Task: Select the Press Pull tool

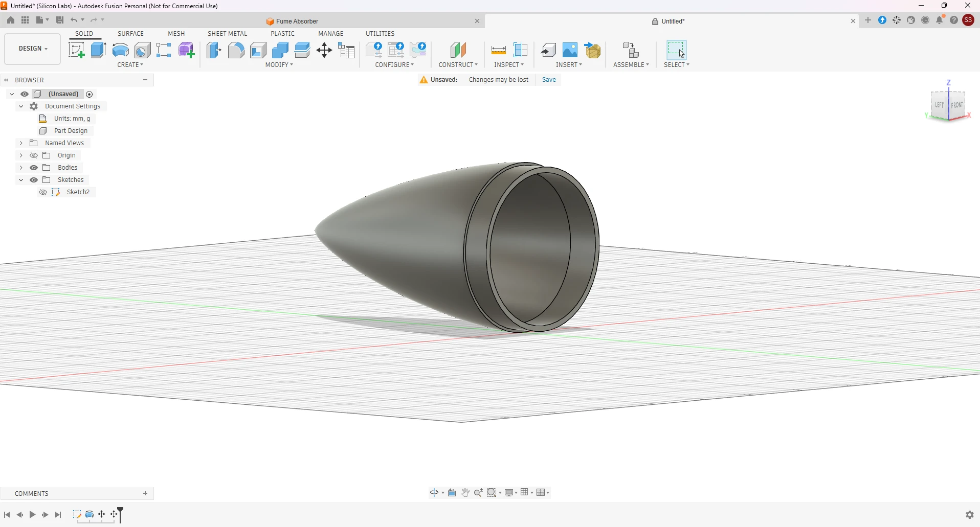Action: [214, 50]
